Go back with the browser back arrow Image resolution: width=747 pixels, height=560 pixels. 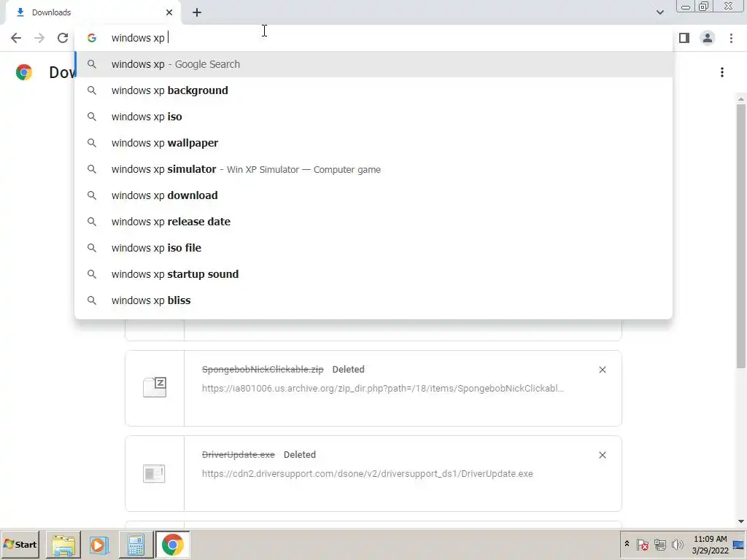(16, 38)
